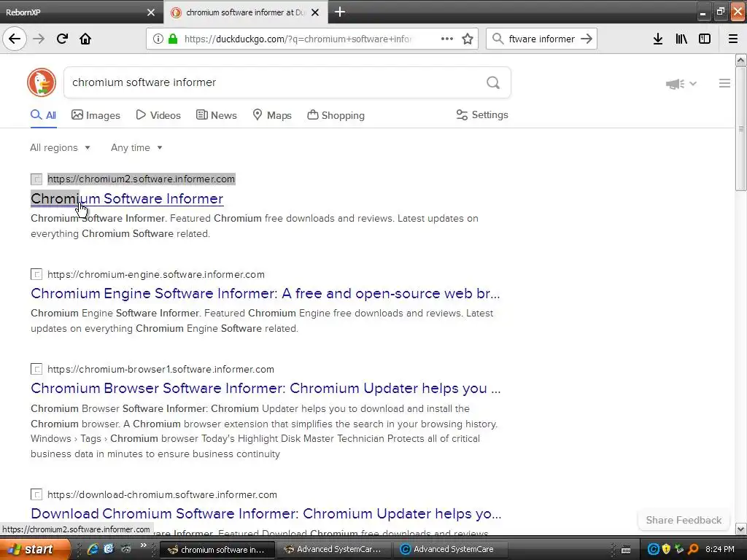Open Download Chromium Software Informer result
Screen dimensions: 747x560
click(x=266, y=513)
